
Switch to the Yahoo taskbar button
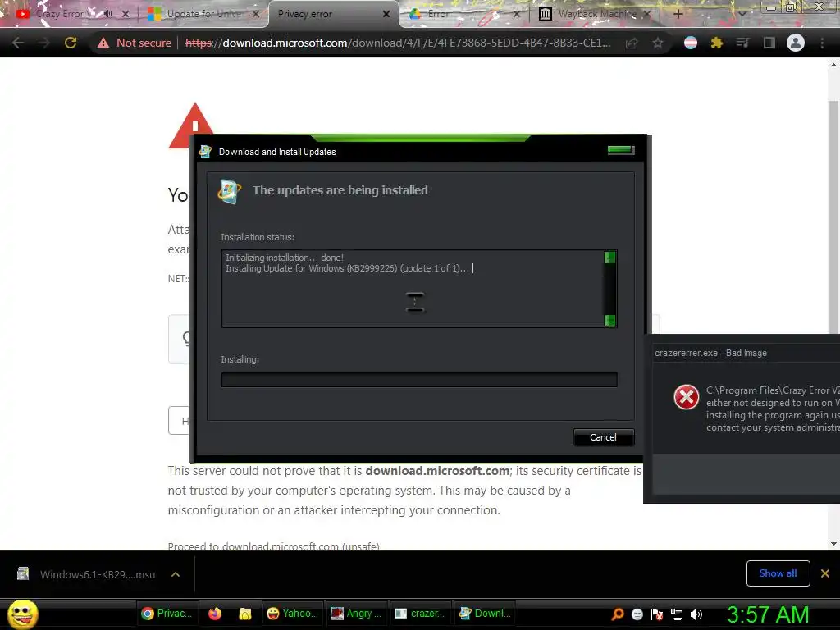pyautogui.click(x=293, y=614)
